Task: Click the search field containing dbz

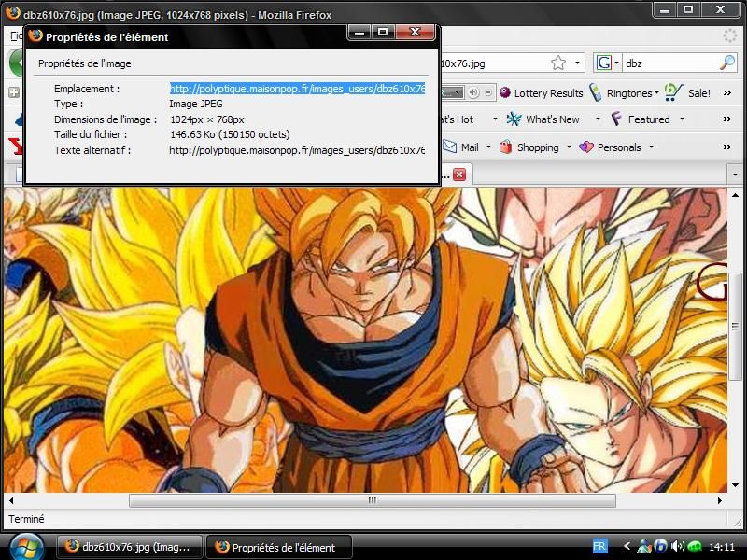Action: [x=669, y=63]
